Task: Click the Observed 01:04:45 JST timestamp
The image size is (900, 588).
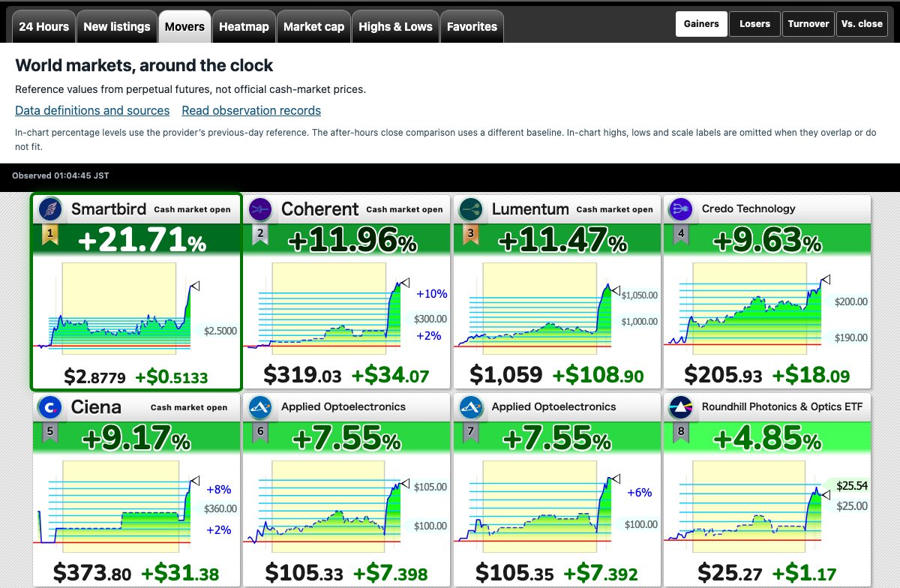Action: point(61,176)
